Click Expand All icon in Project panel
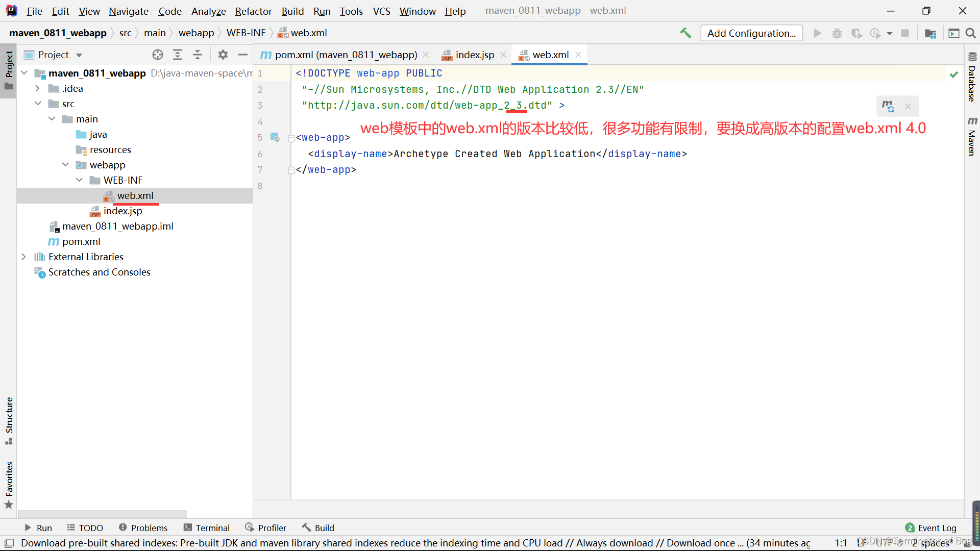Screen dimensions: 980x551 pyautogui.click(x=178, y=55)
